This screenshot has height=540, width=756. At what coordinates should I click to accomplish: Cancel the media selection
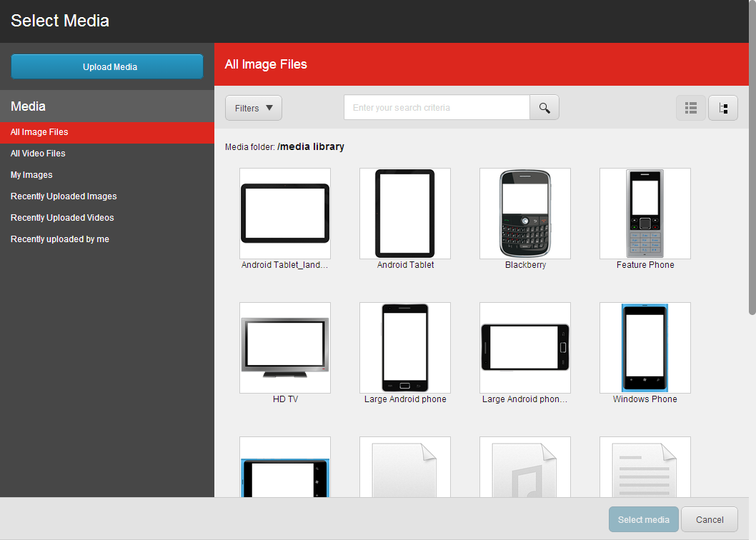click(x=709, y=519)
